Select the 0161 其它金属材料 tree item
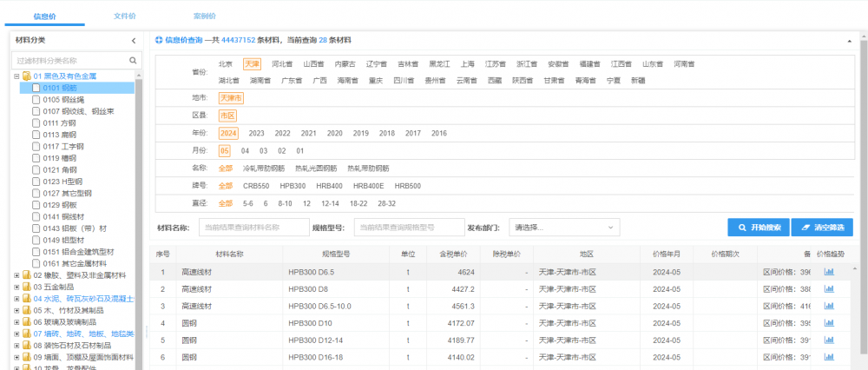The image size is (868, 370). pyautogui.click(x=75, y=264)
